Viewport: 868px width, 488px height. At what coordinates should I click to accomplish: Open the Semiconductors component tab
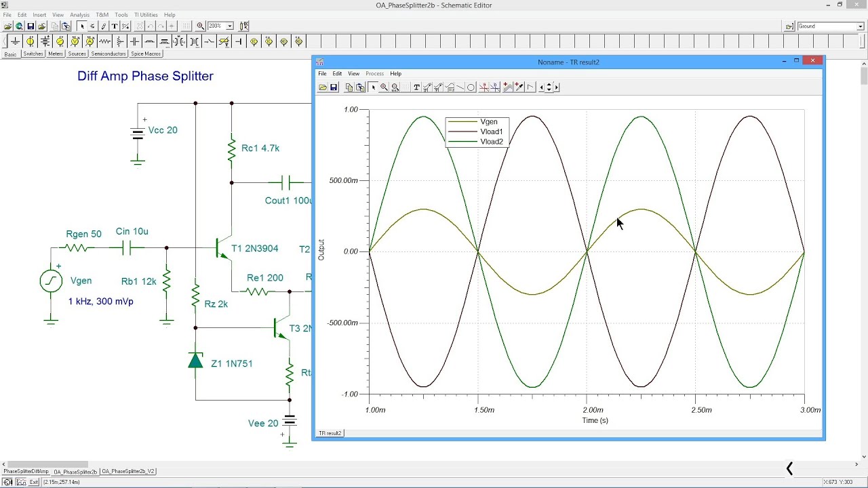point(108,54)
